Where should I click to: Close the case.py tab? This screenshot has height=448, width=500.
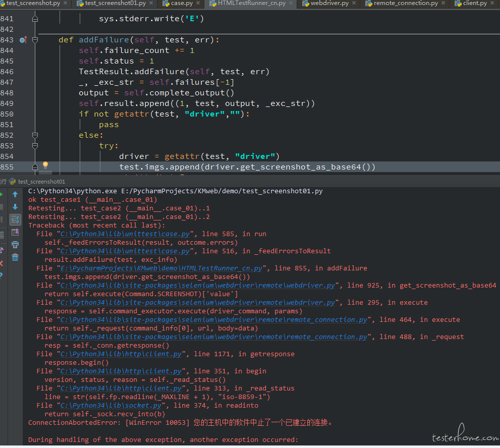[x=198, y=3]
